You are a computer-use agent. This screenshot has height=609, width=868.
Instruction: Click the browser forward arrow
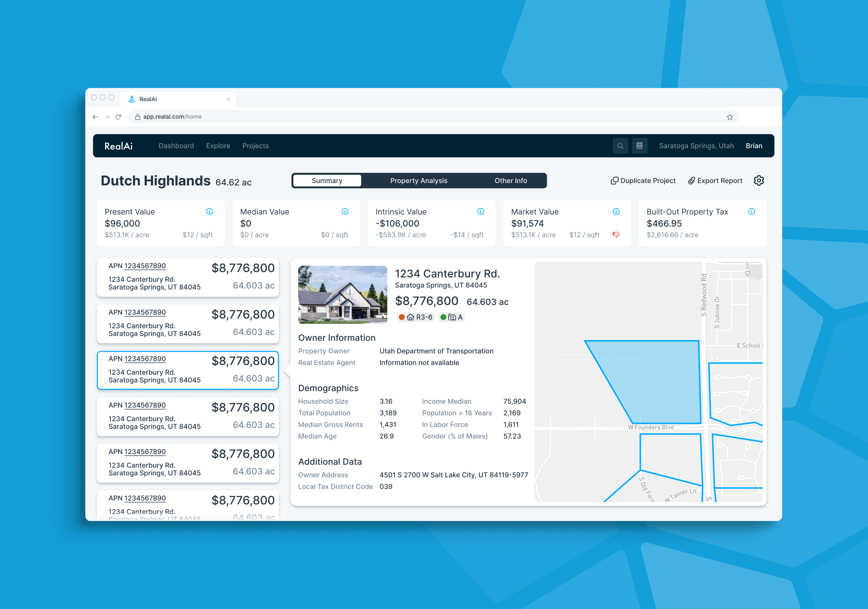coord(107,117)
